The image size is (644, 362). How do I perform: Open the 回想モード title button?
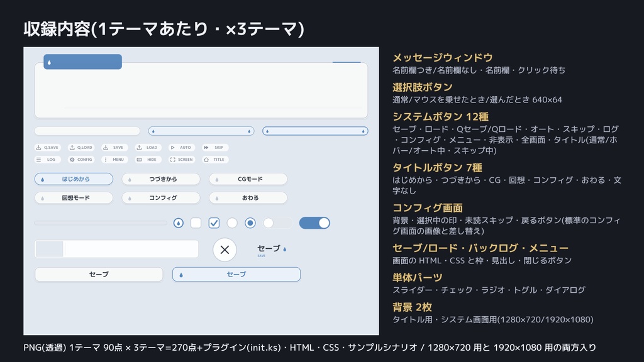(74, 198)
